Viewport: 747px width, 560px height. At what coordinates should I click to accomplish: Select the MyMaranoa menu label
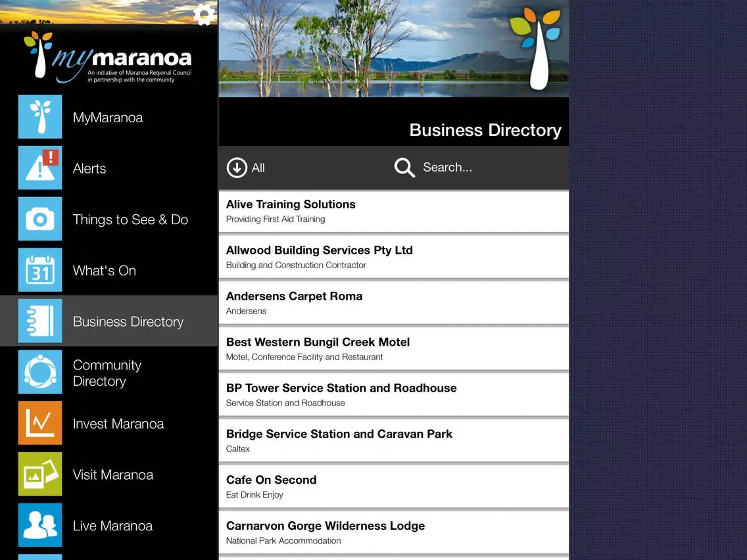[x=108, y=118]
